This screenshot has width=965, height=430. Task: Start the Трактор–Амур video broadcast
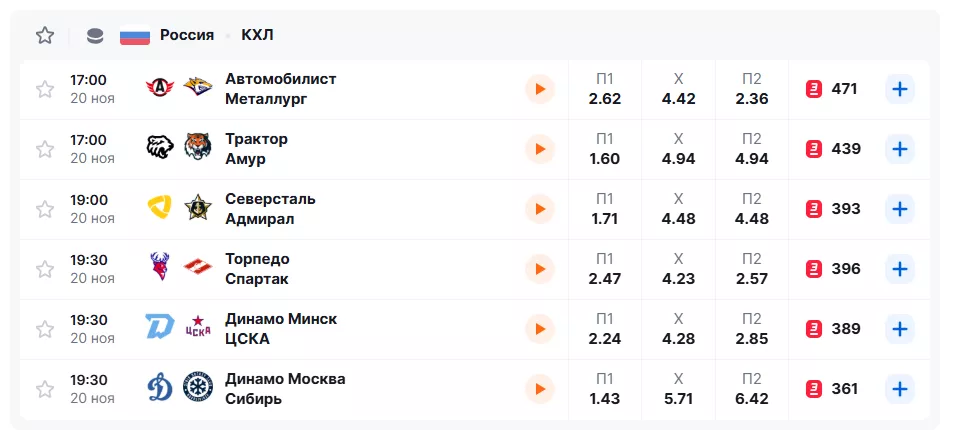pyautogui.click(x=539, y=149)
